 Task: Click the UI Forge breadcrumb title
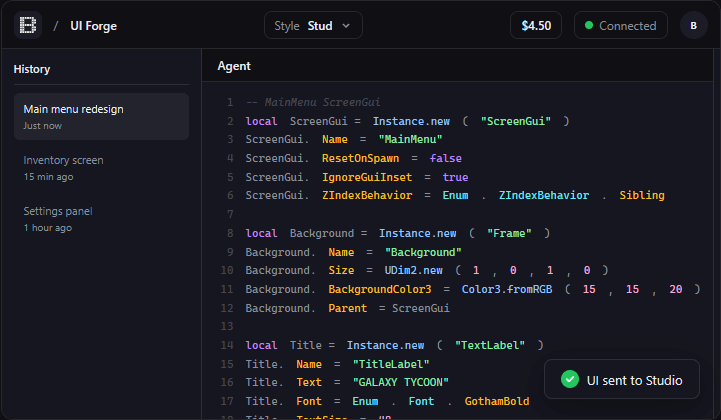coord(93,26)
